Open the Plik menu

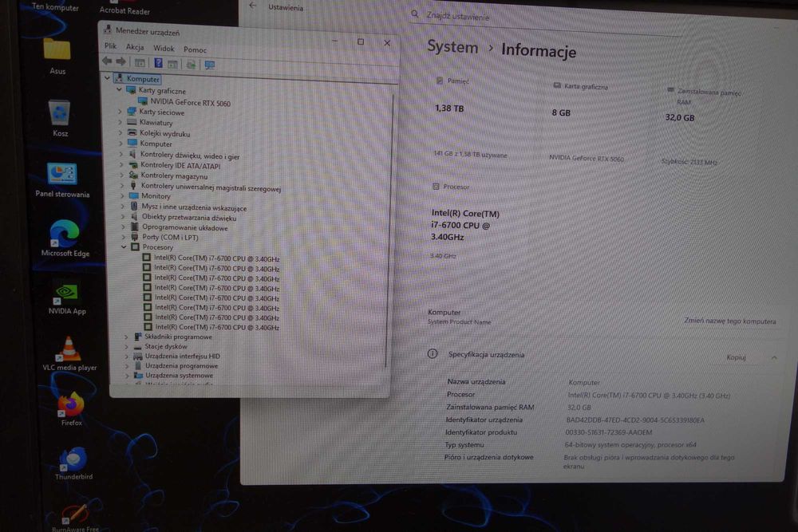tap(110, 45)
